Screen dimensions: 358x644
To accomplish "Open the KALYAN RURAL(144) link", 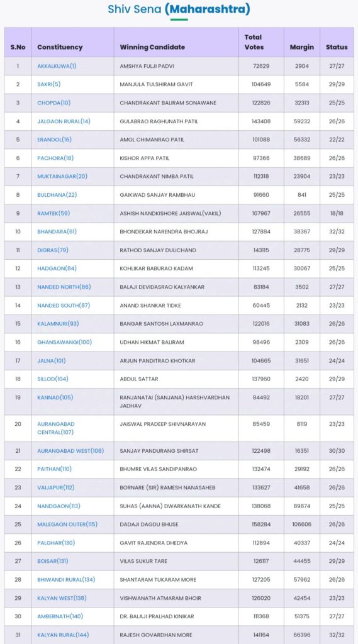I will coord(63,635).
